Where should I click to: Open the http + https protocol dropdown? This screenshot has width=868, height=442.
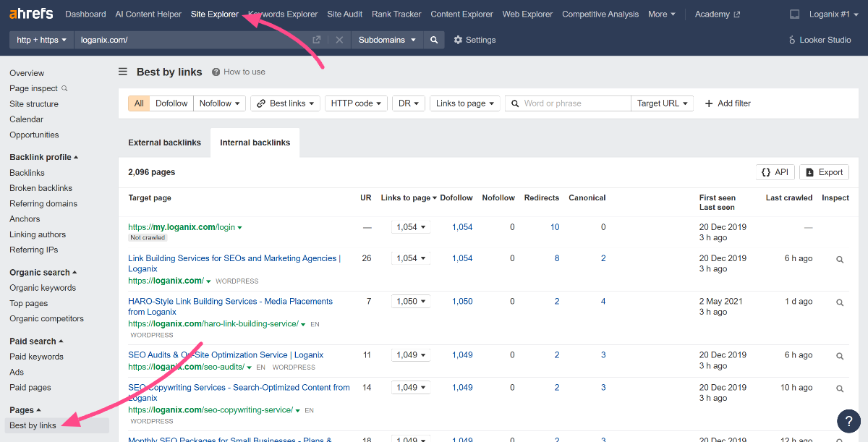[x=41, y=40]
